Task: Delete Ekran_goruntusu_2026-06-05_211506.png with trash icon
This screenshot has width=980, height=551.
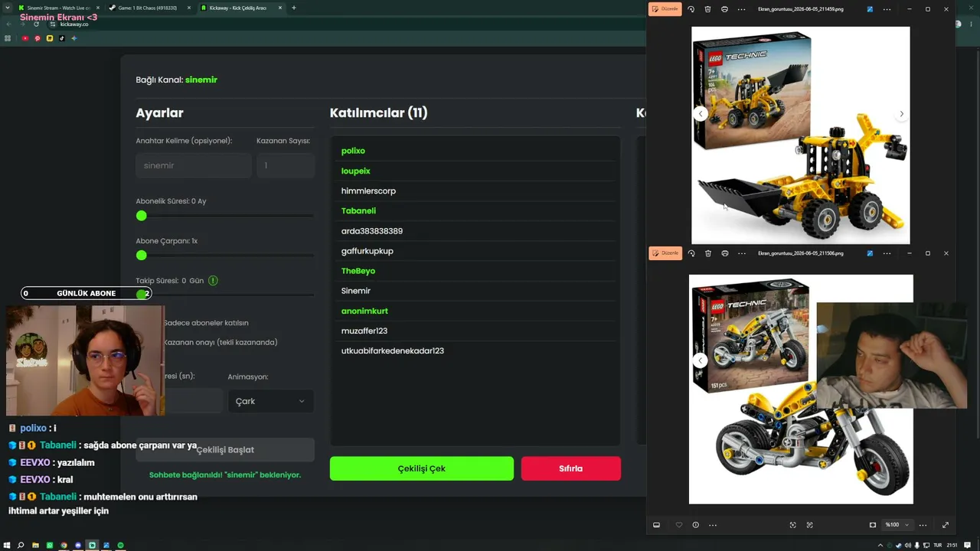Action: point(707,253)
